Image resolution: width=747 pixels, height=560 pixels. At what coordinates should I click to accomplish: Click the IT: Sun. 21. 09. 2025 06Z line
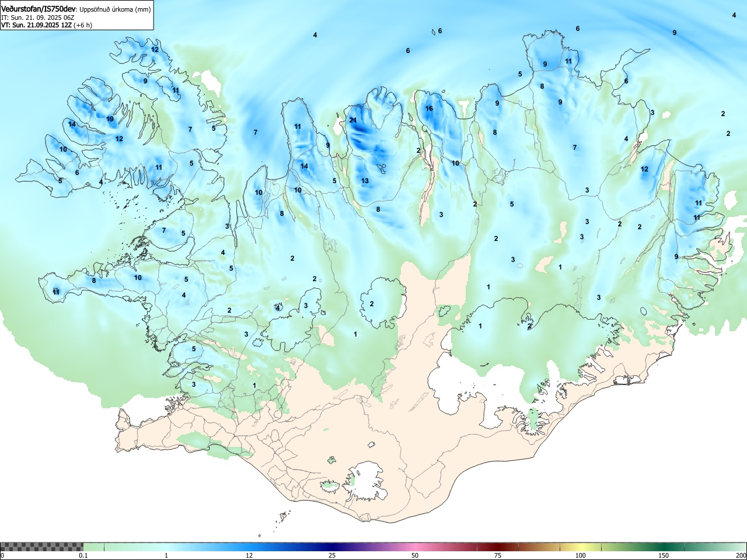[38, 17]
